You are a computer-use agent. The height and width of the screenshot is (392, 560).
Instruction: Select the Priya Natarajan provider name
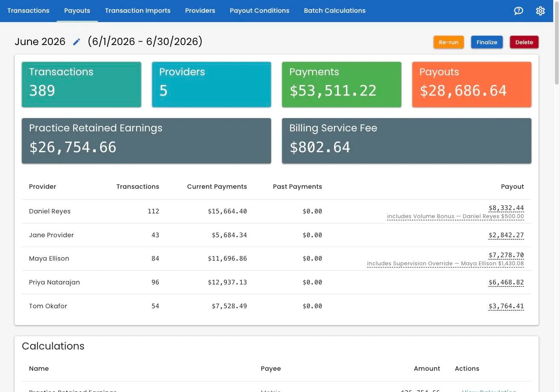(x=54, y=282)
